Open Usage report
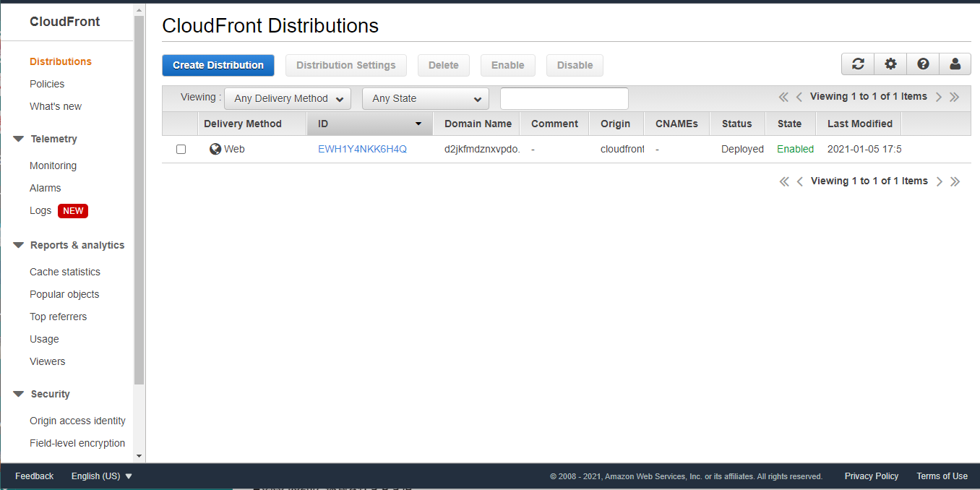 click(x=44, y=339)
